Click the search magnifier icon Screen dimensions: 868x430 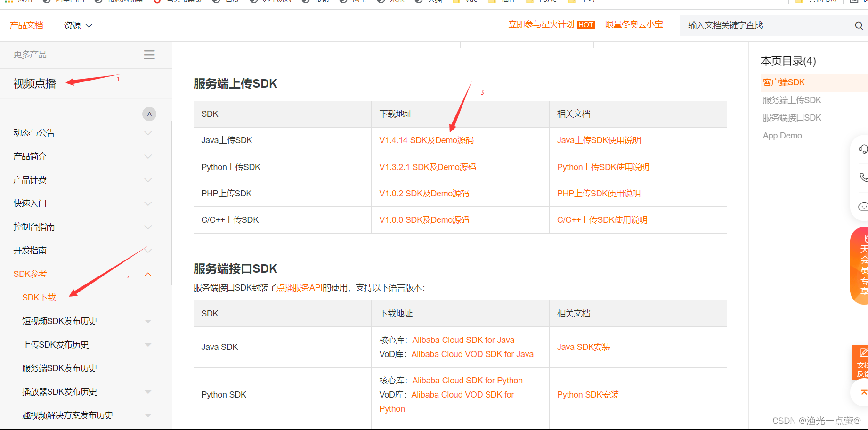pos(859,25)
